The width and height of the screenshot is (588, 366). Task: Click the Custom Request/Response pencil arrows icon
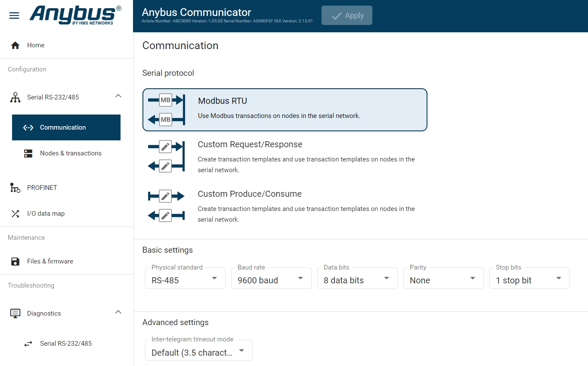(x=166, y=156)
